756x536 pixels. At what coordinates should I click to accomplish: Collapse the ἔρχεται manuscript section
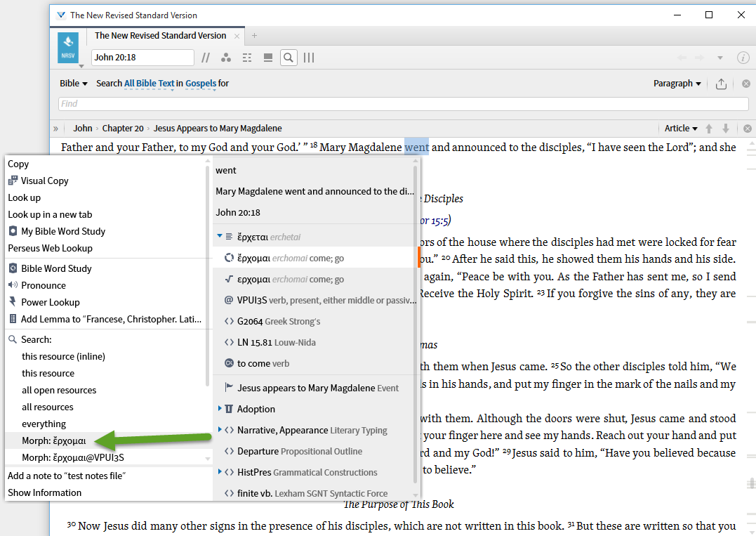point(220,237)
